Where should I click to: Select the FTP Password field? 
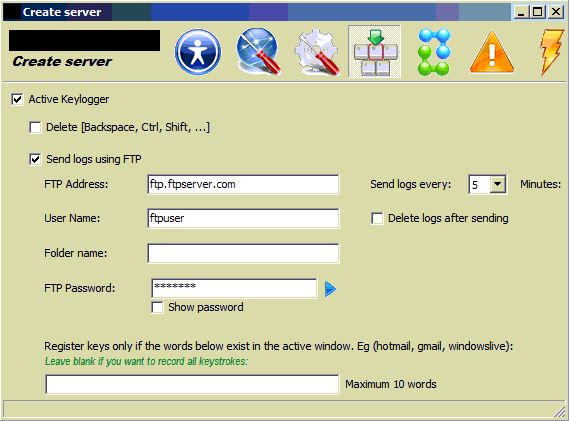click(234, 289)
